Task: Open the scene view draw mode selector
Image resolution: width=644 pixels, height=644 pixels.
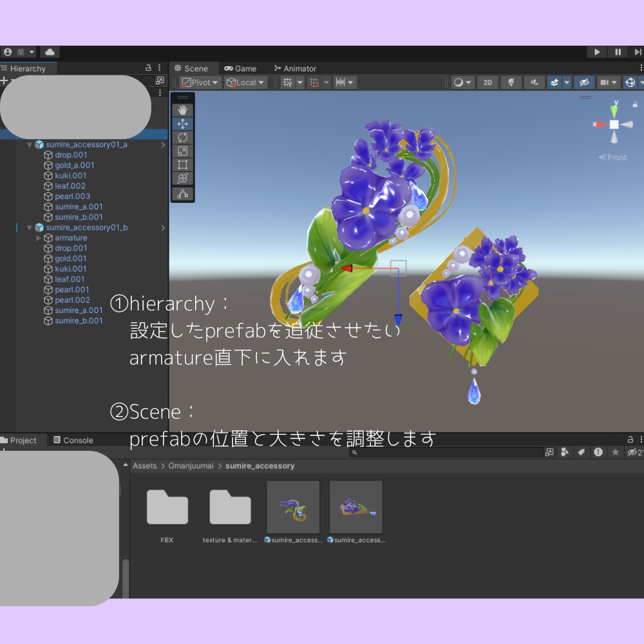Action: [x=462, y=82]
